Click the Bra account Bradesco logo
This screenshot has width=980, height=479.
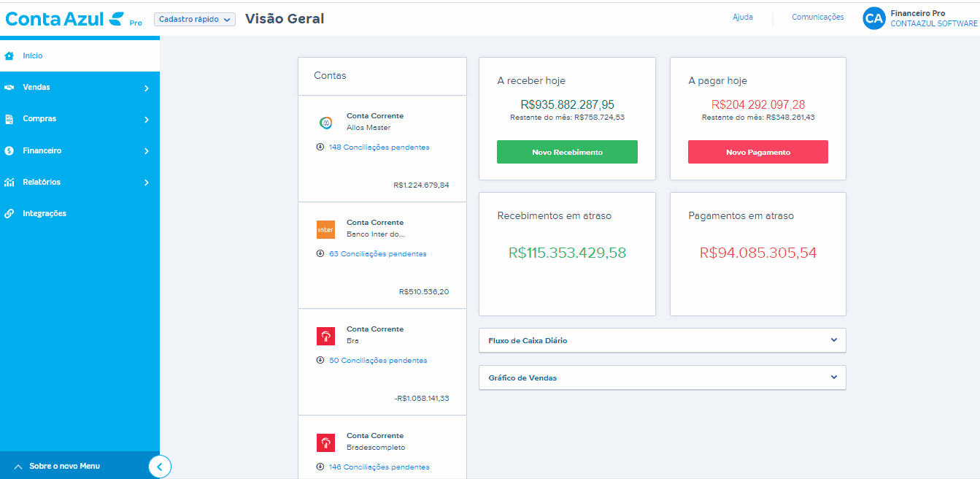[325, 336]
